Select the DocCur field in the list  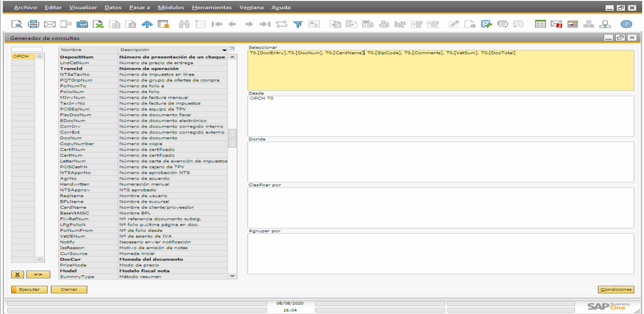(x=76, y=259)
